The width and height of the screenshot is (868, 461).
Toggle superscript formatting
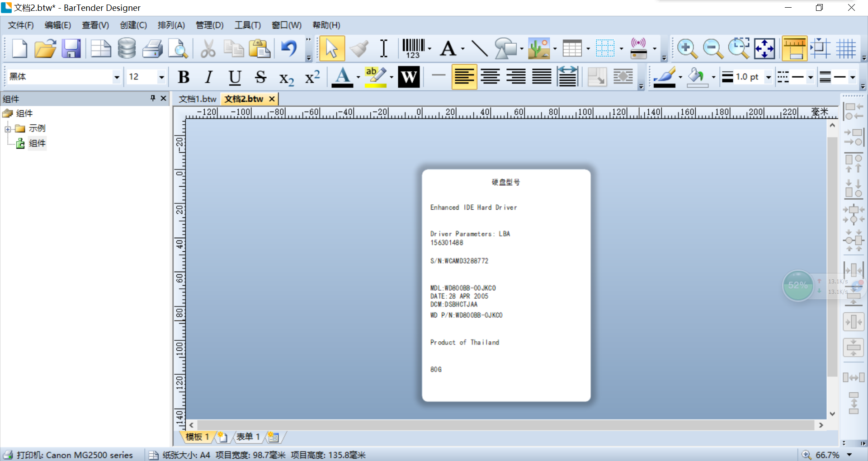pos(312,77)
